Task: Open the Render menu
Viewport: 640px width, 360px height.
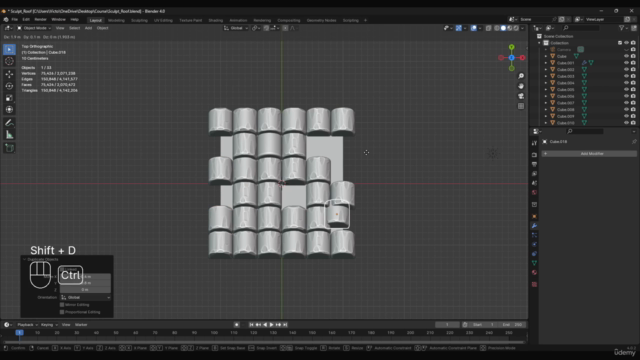Action: [40, 20]
